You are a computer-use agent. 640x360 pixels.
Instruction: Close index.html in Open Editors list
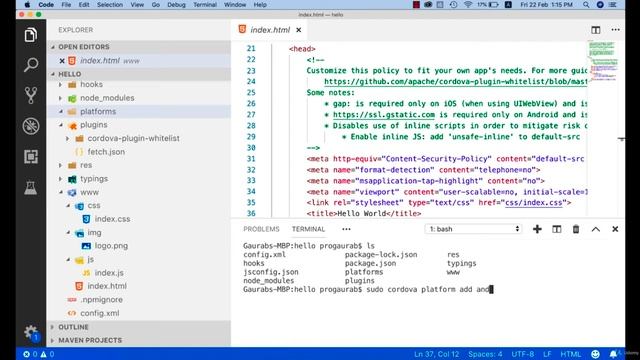[62, 61]
